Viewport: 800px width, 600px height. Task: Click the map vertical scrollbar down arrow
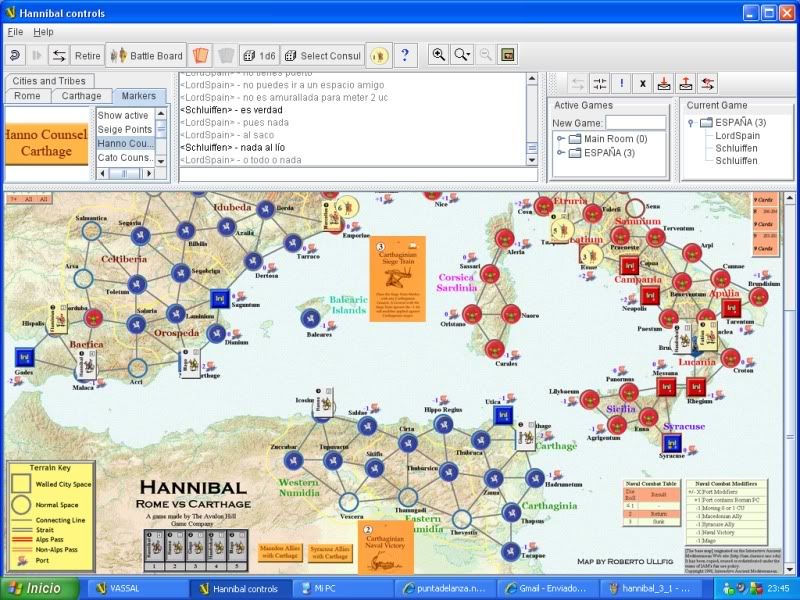(x=789, y=568)
